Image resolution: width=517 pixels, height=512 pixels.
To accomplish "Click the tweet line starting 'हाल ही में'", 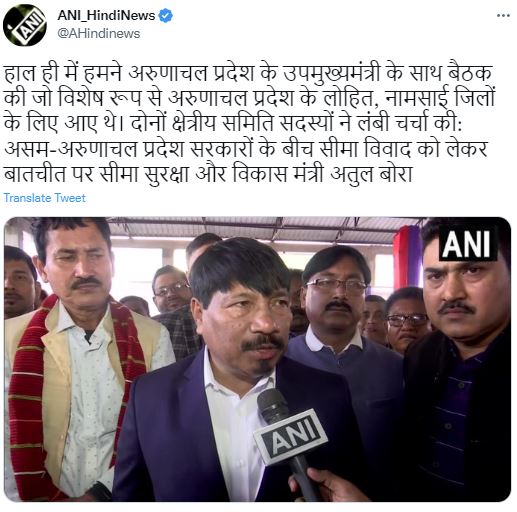I will pyautogui.click(x=248, y=73).
